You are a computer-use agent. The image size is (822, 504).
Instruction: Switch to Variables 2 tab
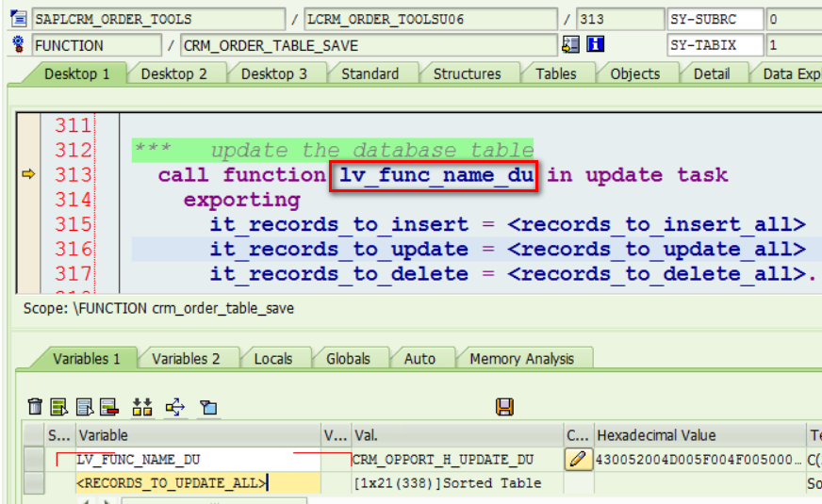(186, 359)
